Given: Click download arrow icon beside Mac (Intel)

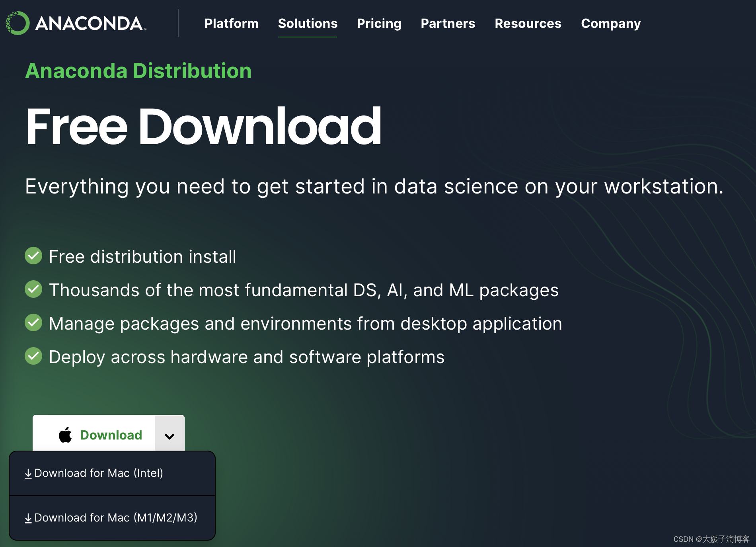Looking at the screenshot, I should coord(28,474).
